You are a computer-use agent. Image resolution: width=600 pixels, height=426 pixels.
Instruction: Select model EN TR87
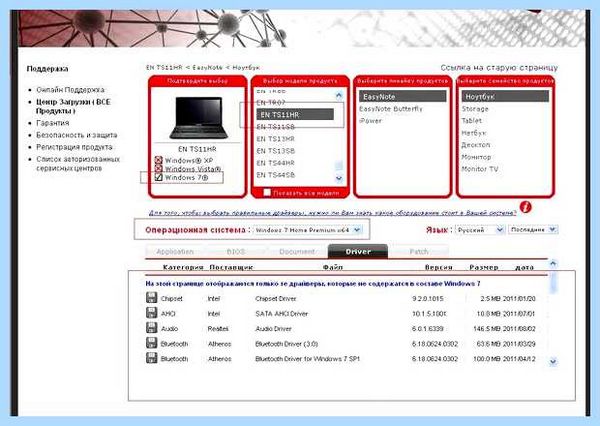(x=271, y=103)
